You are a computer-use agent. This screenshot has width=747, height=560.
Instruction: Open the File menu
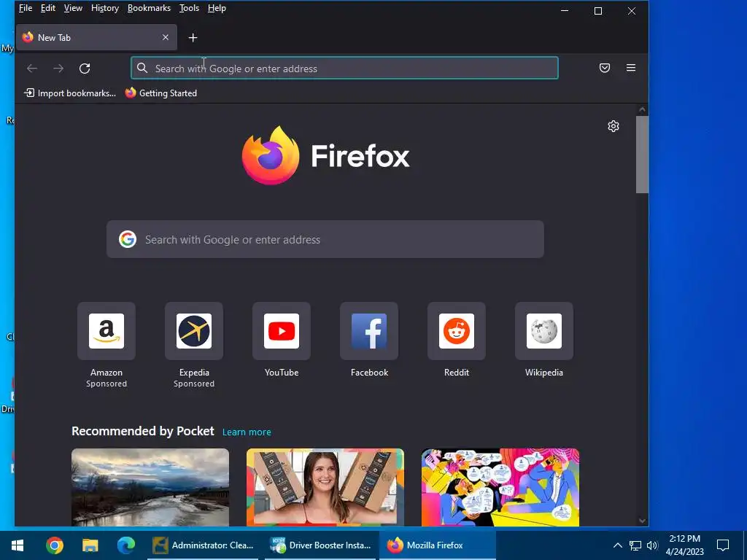click(26, 8)
